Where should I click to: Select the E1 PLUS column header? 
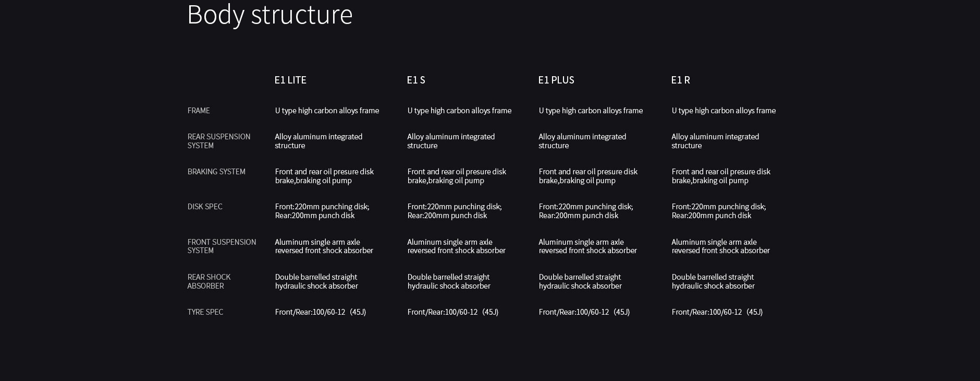pos(556,80)
